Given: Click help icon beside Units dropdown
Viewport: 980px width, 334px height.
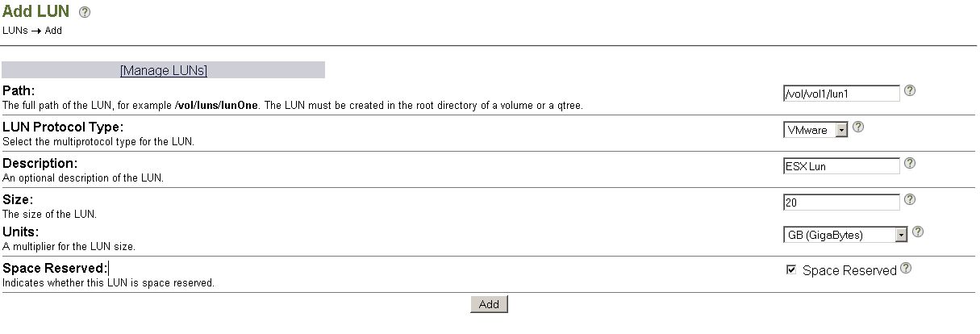Looking at the screenshot, I should click(918, 232).
